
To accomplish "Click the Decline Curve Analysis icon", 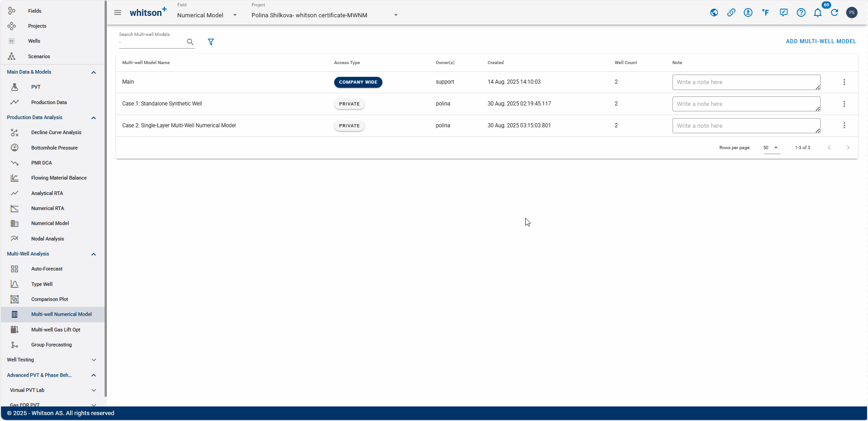I will 15,133.
